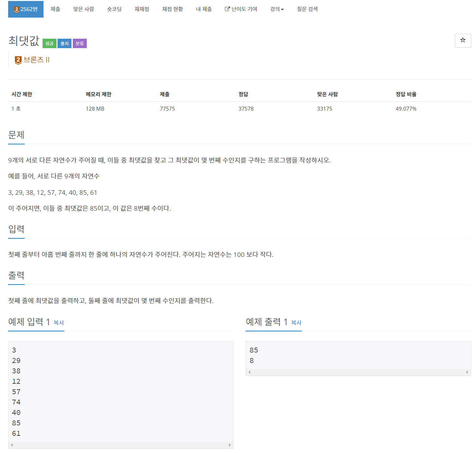Image resolution: width=476 pixels, height=453 pixels.
Task: Click the green 성공 label
Action: coord(49,43)
